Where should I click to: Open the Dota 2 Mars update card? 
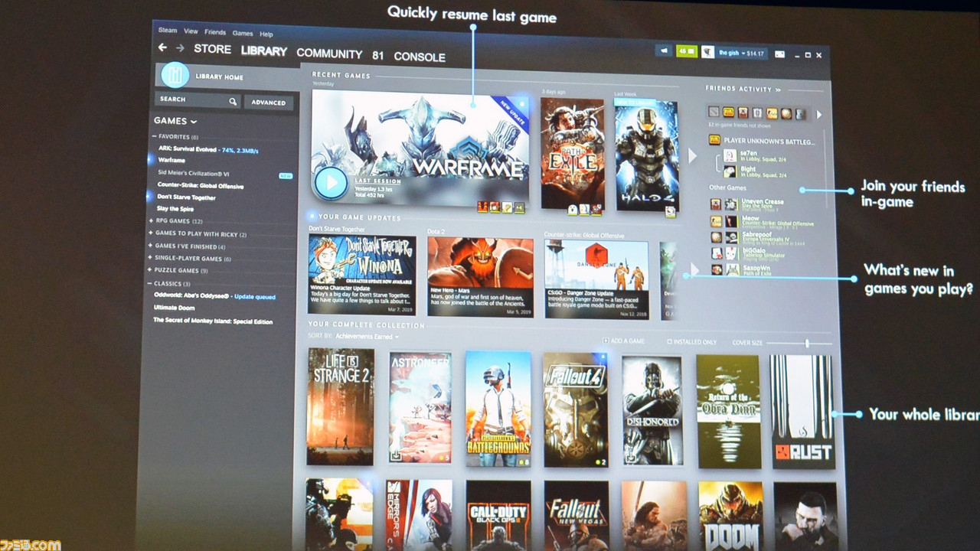click(480, 276)
